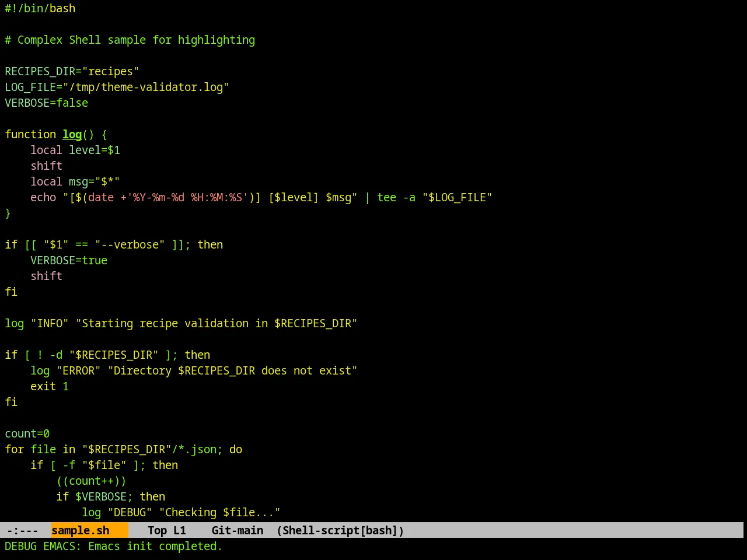Click the VERBOSE=false line
This screenshot has height=560, width=747.
click(x=47, y=103)
